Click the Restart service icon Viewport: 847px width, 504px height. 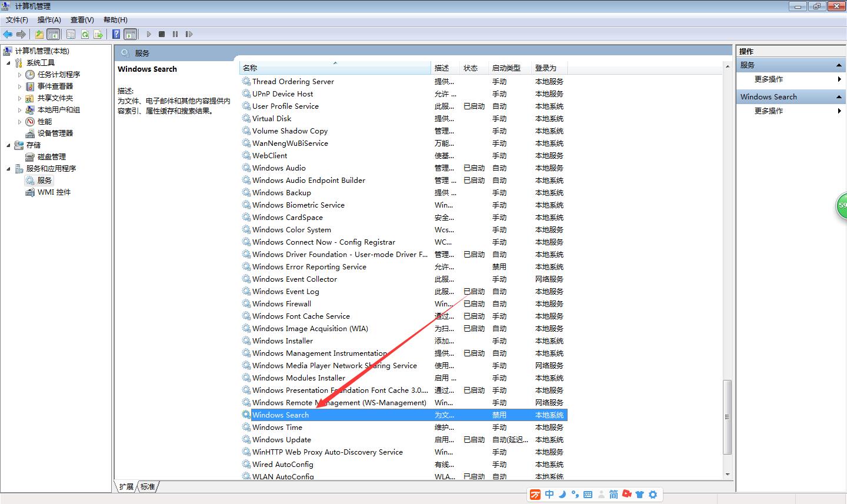coord(189,34)
